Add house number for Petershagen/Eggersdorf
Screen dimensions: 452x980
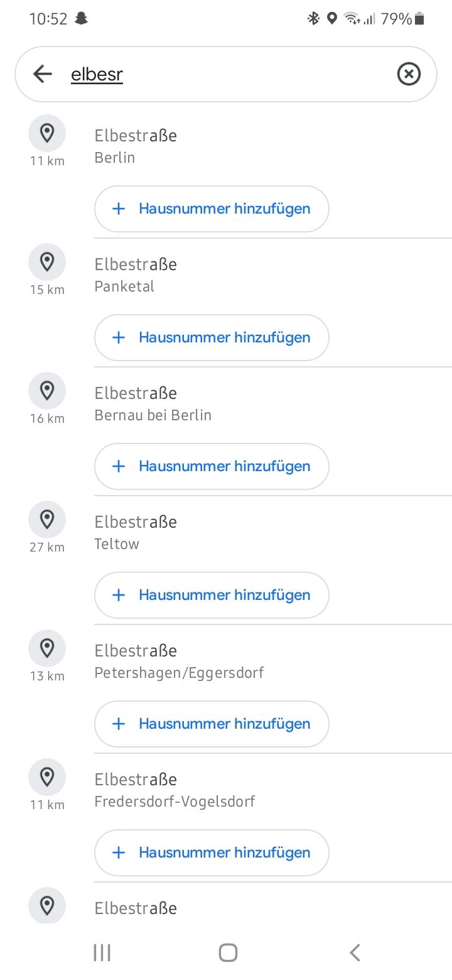coord(212,724)
